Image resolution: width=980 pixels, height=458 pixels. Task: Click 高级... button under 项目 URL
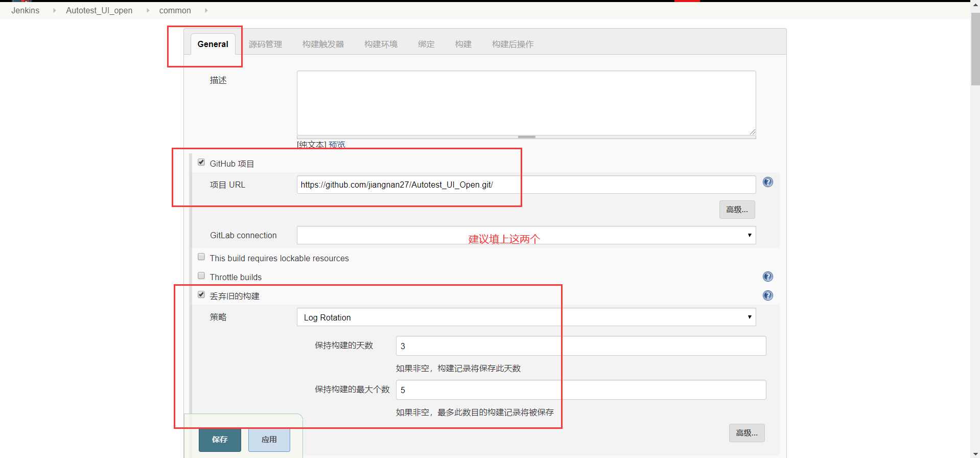coord(737,210)
